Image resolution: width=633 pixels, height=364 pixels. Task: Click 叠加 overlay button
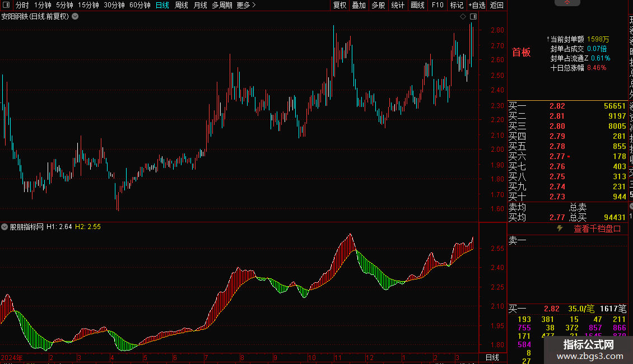(359, 5)
